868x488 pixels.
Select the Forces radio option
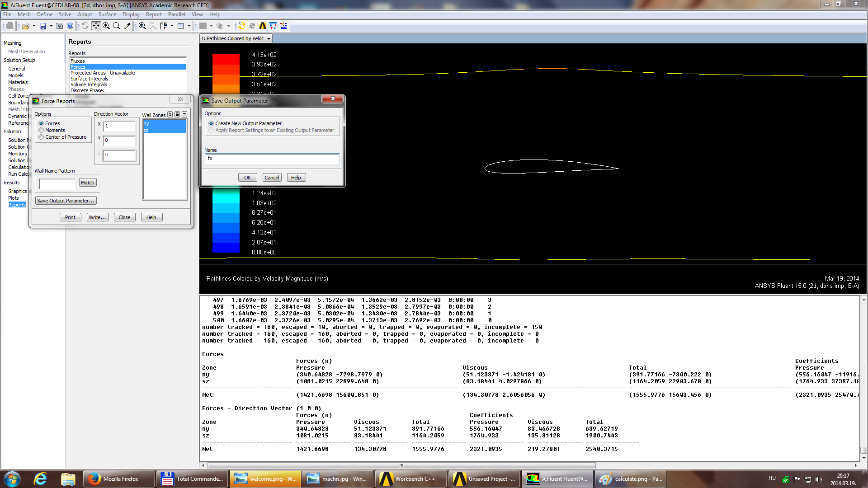pos(41,123)
